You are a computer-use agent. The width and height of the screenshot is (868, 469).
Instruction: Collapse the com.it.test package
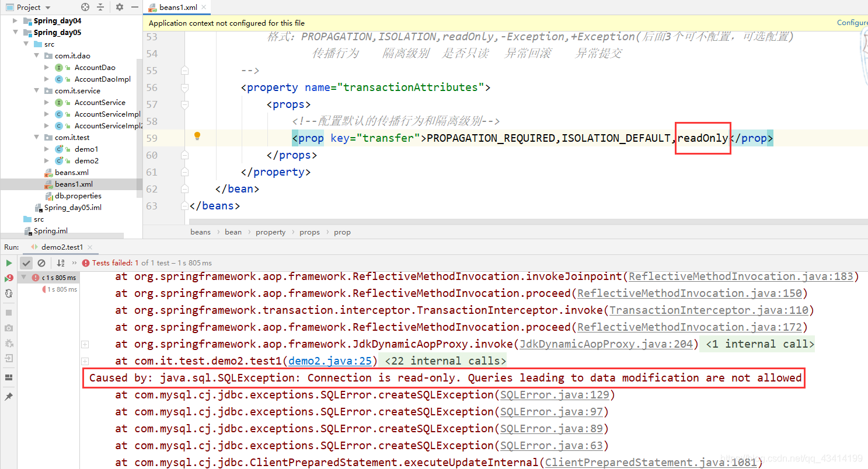36,137
